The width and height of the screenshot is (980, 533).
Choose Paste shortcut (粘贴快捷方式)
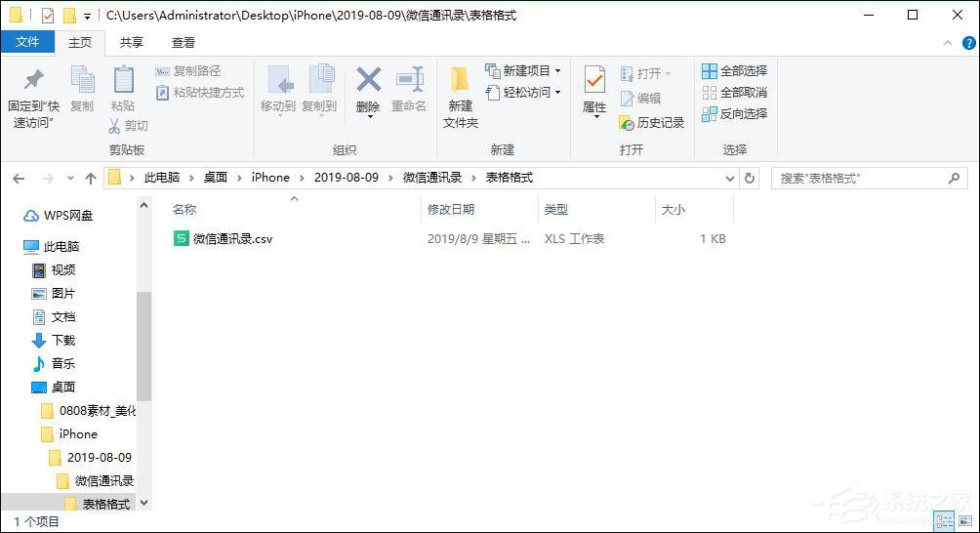(200, 93)
